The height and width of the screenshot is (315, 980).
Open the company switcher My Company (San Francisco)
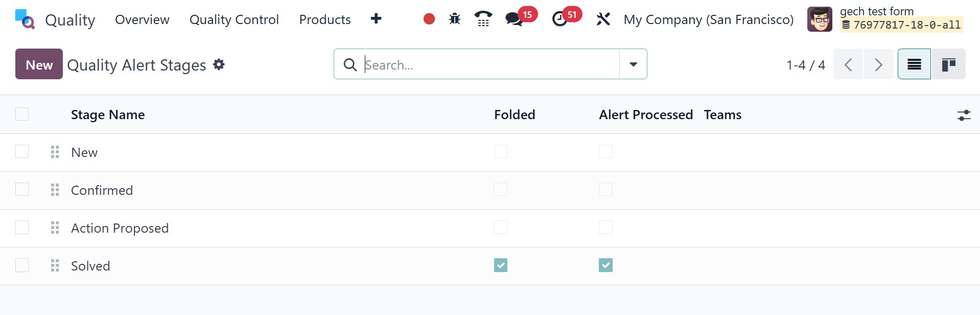click(708, 19)
